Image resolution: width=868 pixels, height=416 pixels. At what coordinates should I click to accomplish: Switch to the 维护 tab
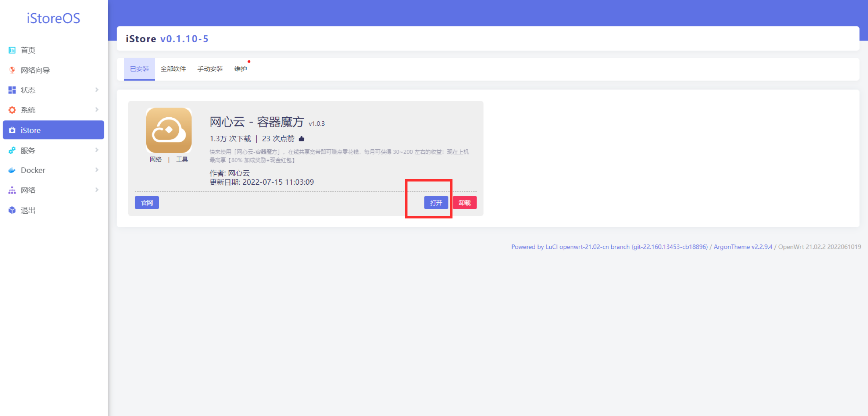[x=241, y=69]
